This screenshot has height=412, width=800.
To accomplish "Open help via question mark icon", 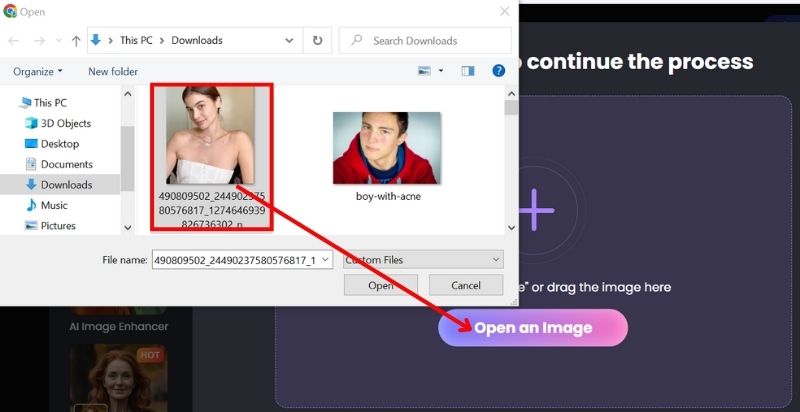I will coord(498,71).
